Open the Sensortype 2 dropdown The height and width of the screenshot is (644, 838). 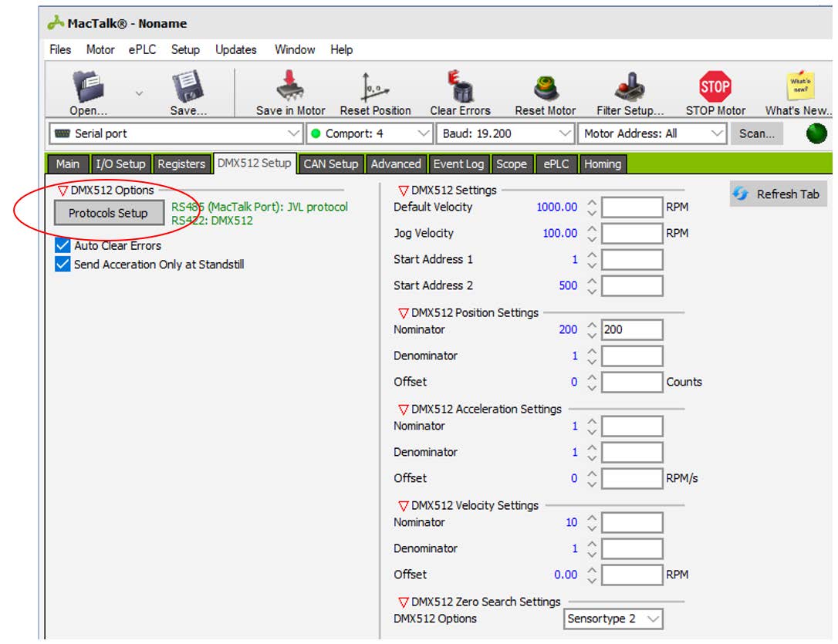[x=613, y=619]
